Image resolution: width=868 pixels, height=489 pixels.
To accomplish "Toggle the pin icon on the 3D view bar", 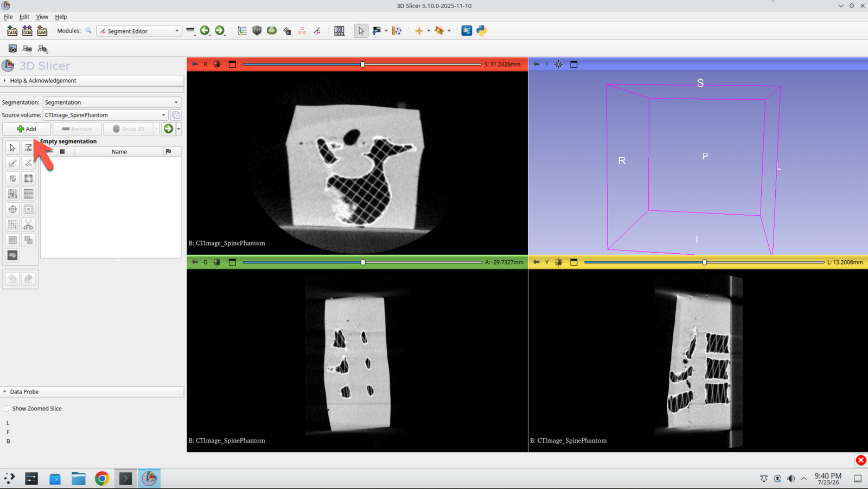I will 537,64.
